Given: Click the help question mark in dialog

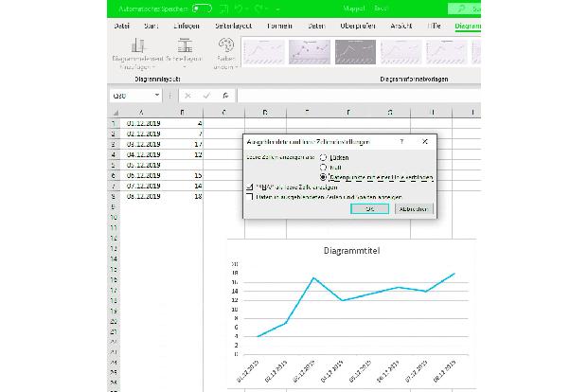Looking at the screenshot, I should [403, 141].
